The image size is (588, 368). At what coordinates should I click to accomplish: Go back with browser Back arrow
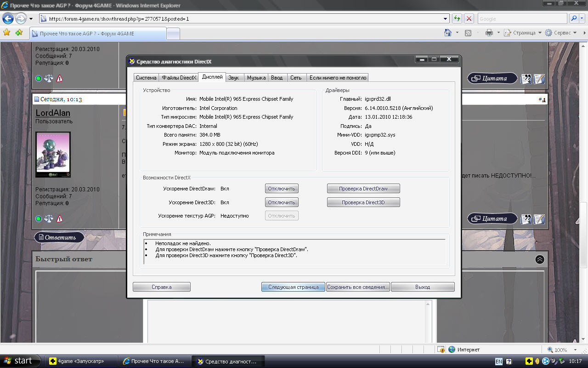point(8,19)
